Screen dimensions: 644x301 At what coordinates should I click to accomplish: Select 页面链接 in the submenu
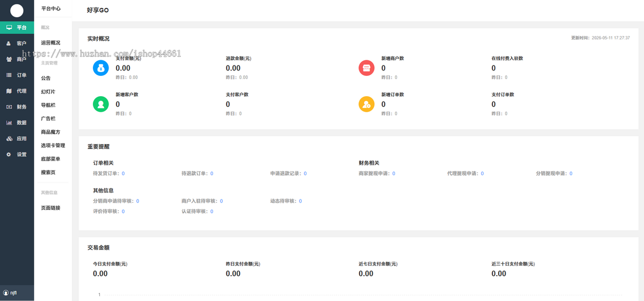[x=51, y=207]
